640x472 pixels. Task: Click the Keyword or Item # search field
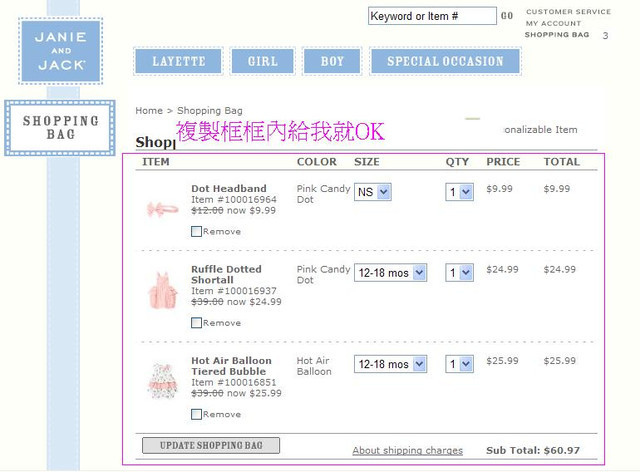(432, 16)
